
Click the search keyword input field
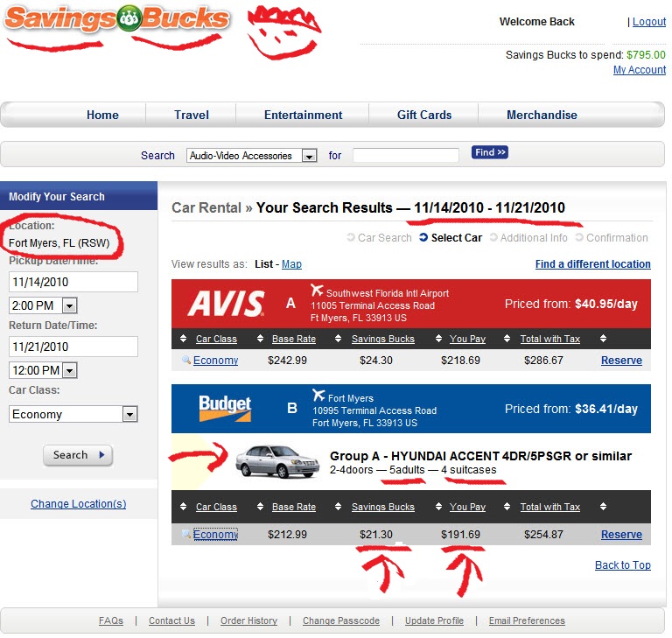(x=406, y=155)
